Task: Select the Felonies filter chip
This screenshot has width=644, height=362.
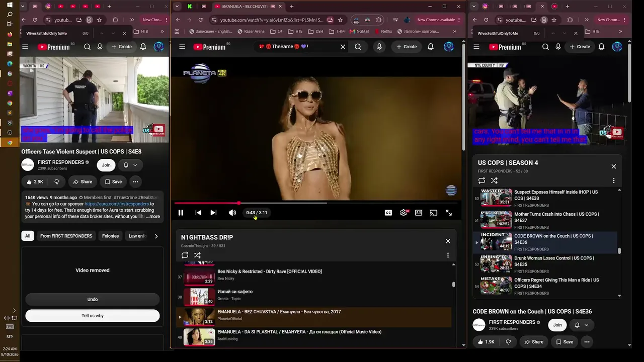Action: [x=110, y=236]
